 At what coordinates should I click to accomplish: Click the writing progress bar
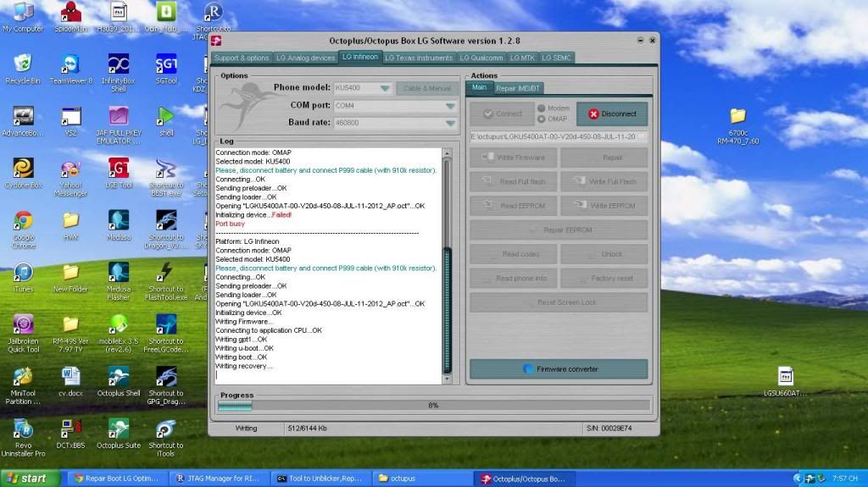tap(433, 406)
